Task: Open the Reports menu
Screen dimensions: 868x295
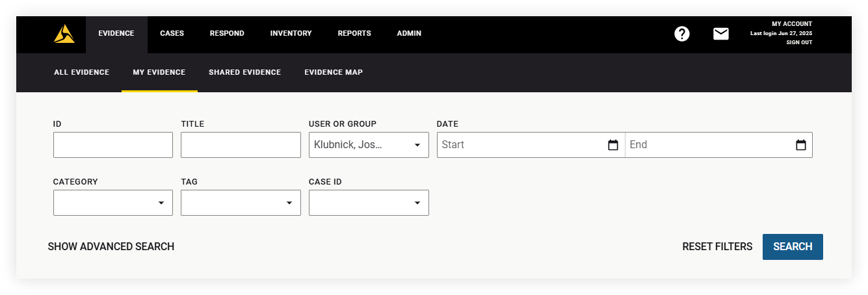Action: click(x=354, y=33)
